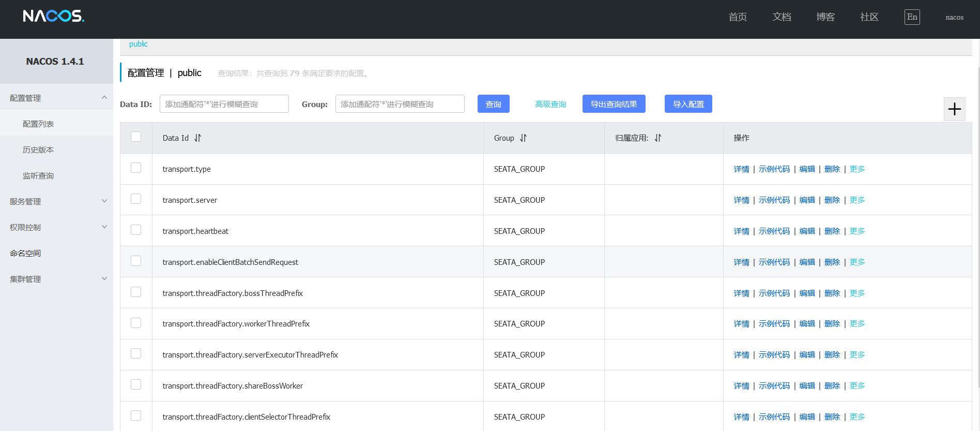The height and width of the screenshot is (431, 980).
Task: Sort by Data Id column arrows
Action: click(x=197, y=138)
